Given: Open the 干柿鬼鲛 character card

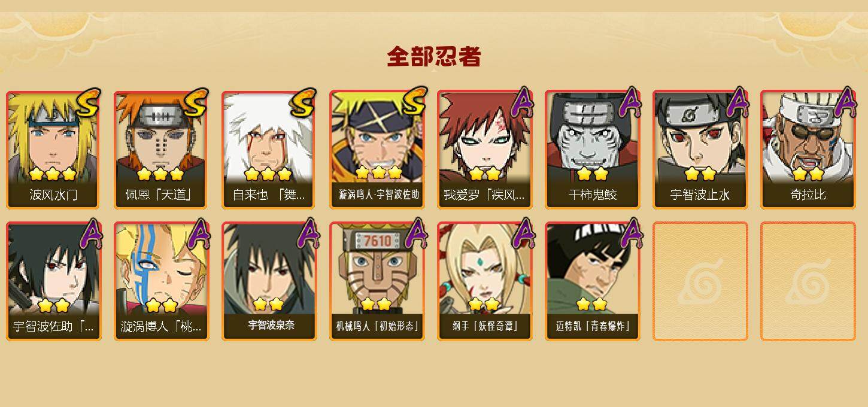Looking at the screenshot, I should 593,150.
